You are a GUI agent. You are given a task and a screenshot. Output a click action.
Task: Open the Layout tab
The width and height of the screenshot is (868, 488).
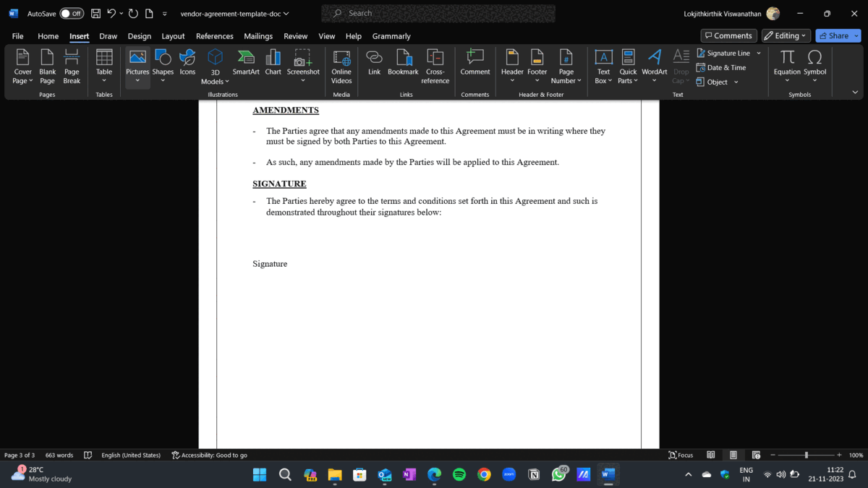(173, 36)
